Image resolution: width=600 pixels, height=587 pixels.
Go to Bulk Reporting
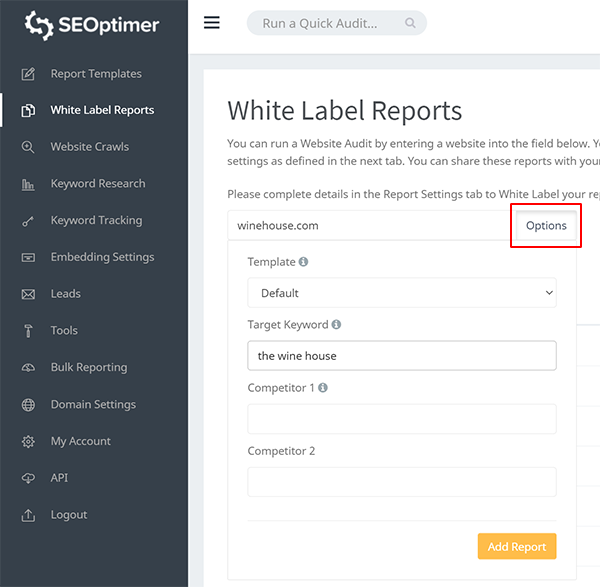(x=89, y=367)
